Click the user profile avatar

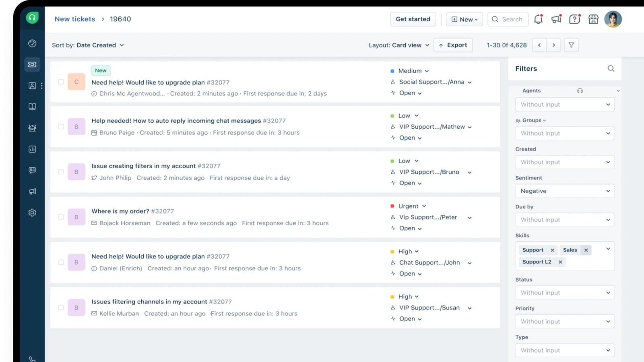point(613,19)
